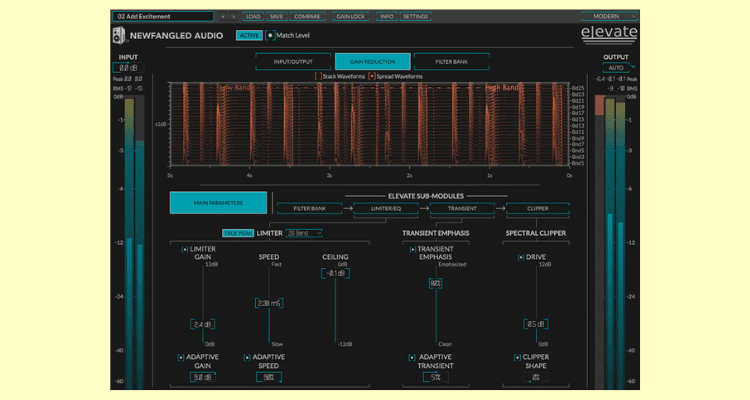This screenshot has width=750, height=400.
Task: Toggle Transient Emphasis enable box
Action: click(412, 249)
